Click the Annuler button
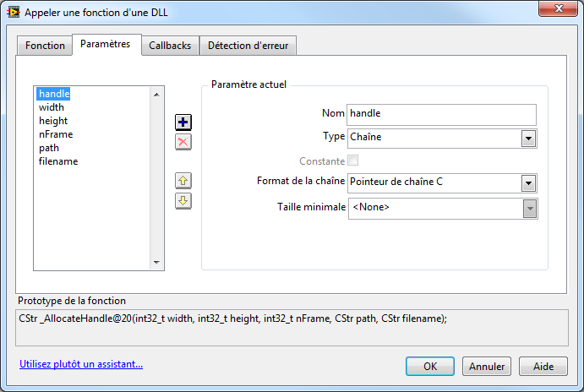Viewport: 584px width, 392px height. 487,367
